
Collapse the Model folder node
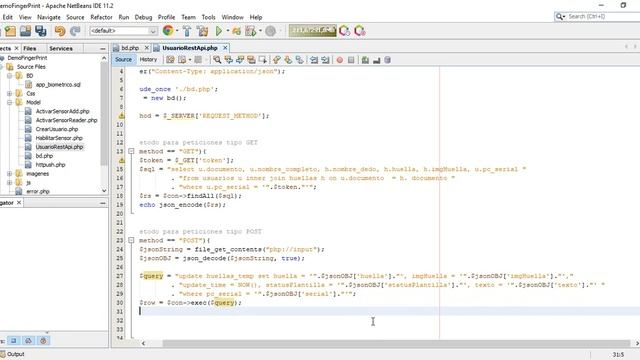[9, 102]
